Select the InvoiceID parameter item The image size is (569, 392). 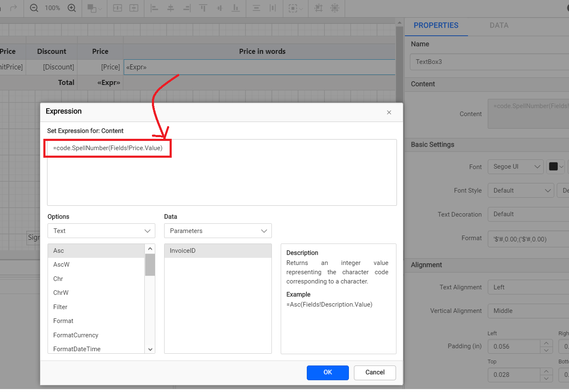coord(183,251)
